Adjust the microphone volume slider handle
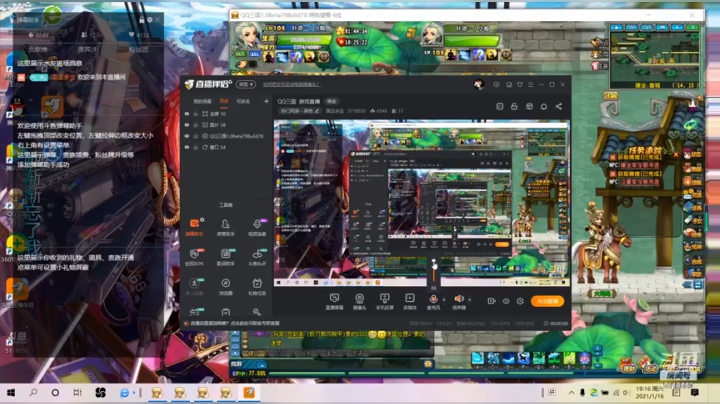Screen dimensions: 720x404 click(434, 262)
